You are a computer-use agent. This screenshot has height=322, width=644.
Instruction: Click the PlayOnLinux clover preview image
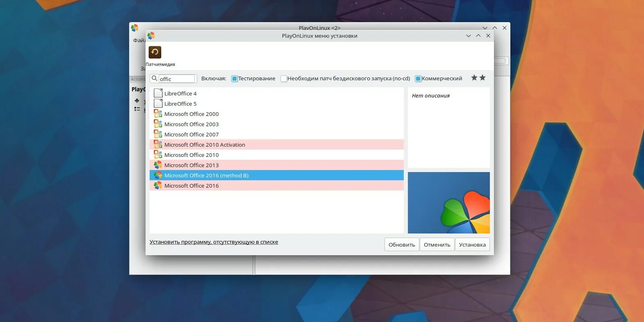click(449, 203)
